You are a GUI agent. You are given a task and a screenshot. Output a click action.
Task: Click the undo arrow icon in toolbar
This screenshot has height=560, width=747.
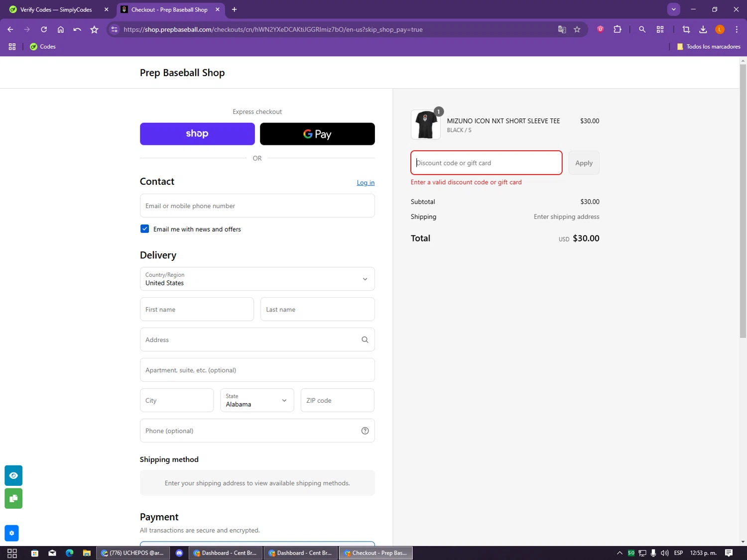77,29
